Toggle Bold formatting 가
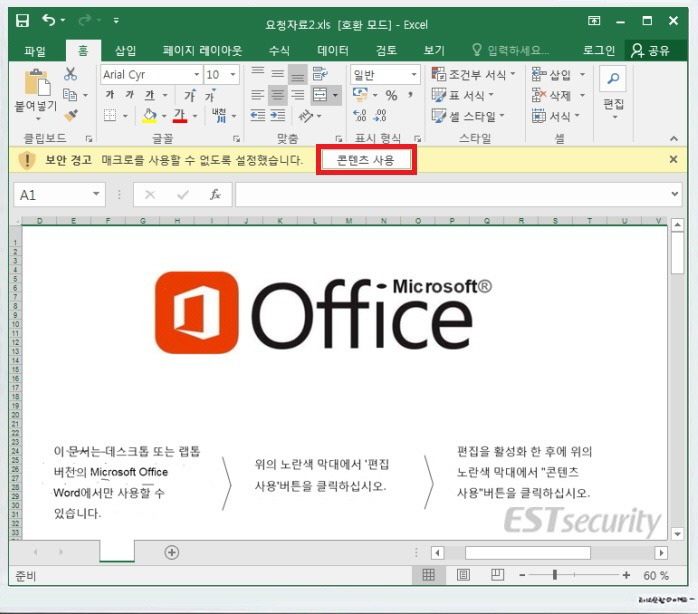This screenshot has height=614, width=698. click(x=110, y=94)
